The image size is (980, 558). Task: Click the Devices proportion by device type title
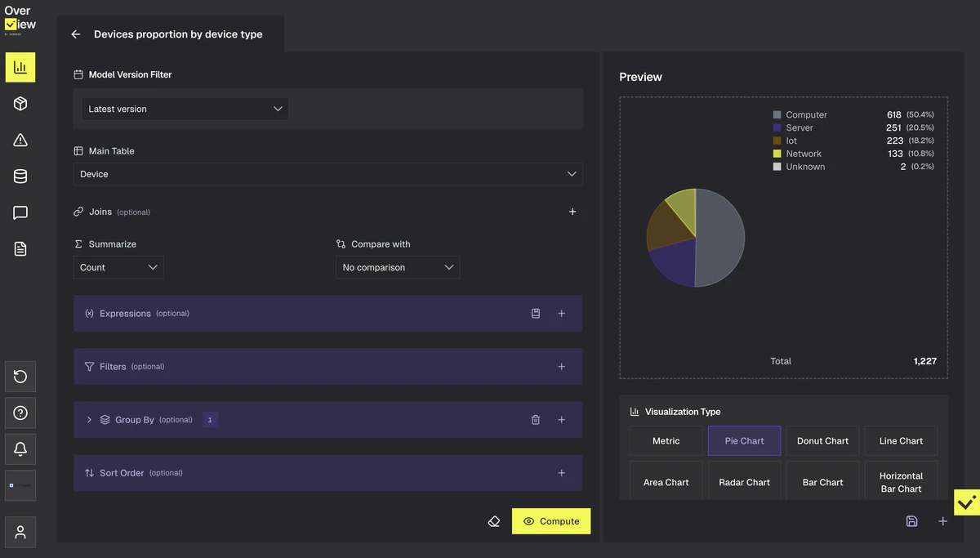(x=178, y=34)
